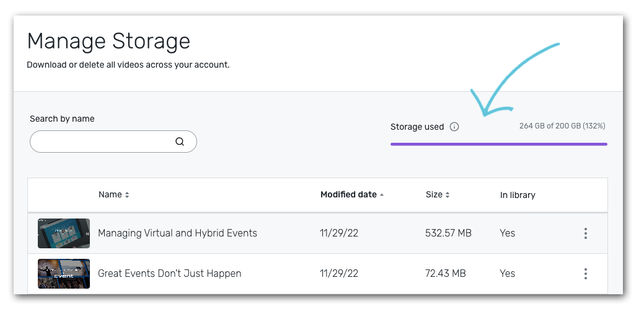The width and height of the screenshot is (644, 311).
Task: Select the Managing Virtual and Hybrid Events title
Action: (x=177, y=233)
